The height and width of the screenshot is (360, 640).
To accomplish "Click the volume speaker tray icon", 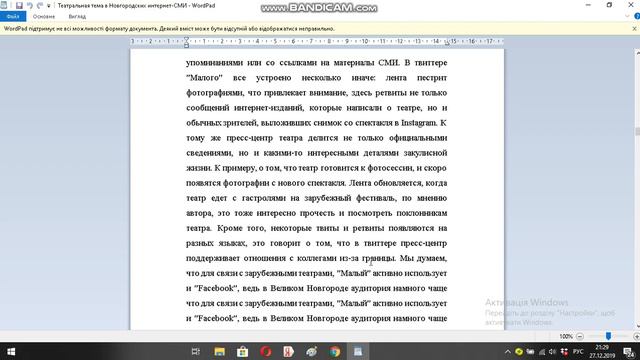I will (x=553, y=351).
